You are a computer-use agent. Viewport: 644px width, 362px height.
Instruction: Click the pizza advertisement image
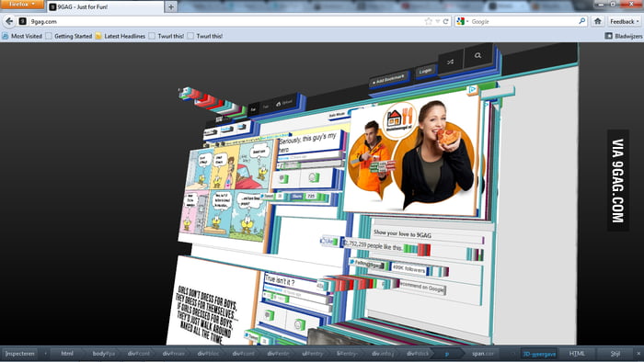tap(412, 153)
